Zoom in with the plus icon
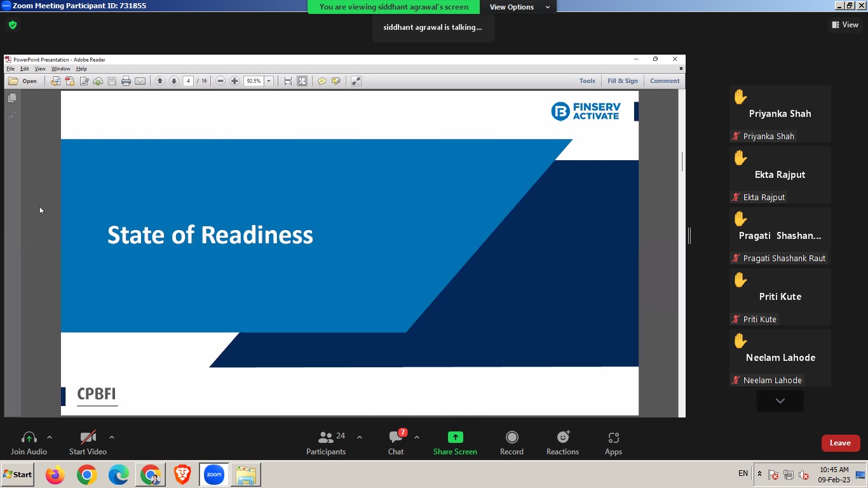 [x=234, y=81]
